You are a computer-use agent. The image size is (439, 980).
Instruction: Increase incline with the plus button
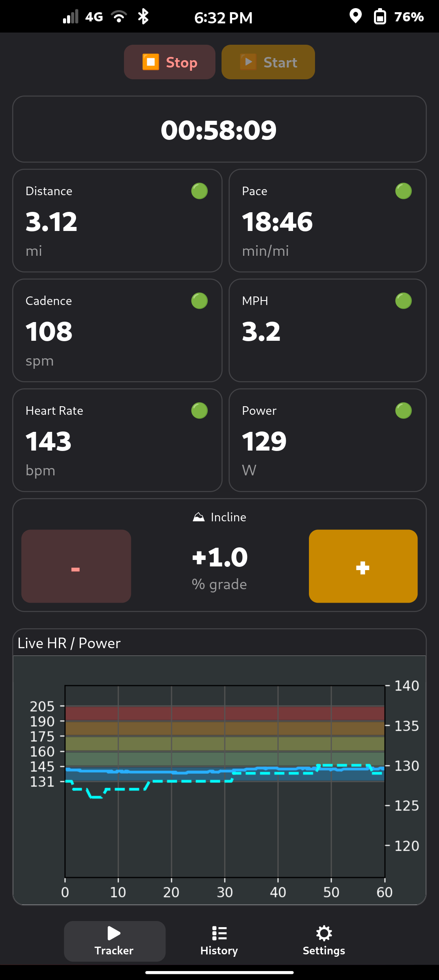pyautogui.click(x=363, y=566)
